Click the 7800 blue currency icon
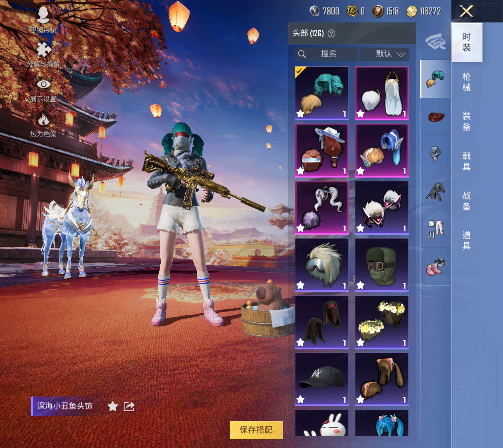Viewport: 503px width, 448px height. [x=314, y=11]
